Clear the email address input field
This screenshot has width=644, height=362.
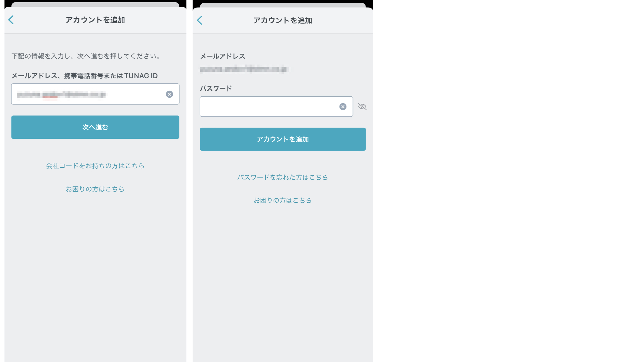tap(169, 94)
